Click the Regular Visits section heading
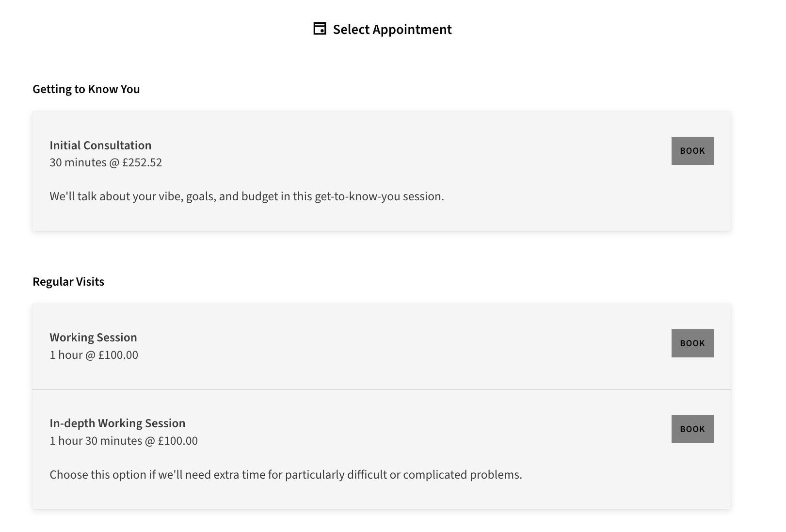 coord(68,282)
